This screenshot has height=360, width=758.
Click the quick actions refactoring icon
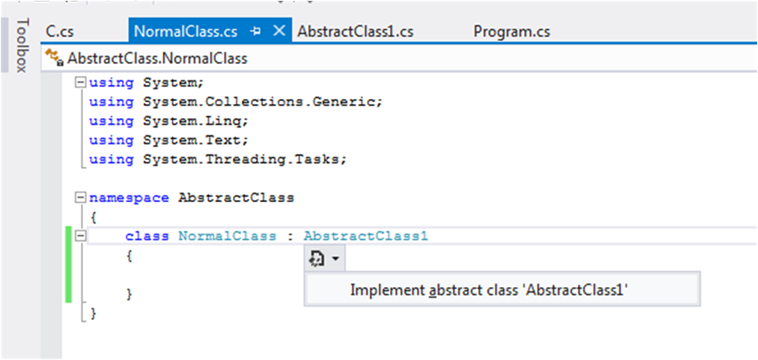coord(317,260)
